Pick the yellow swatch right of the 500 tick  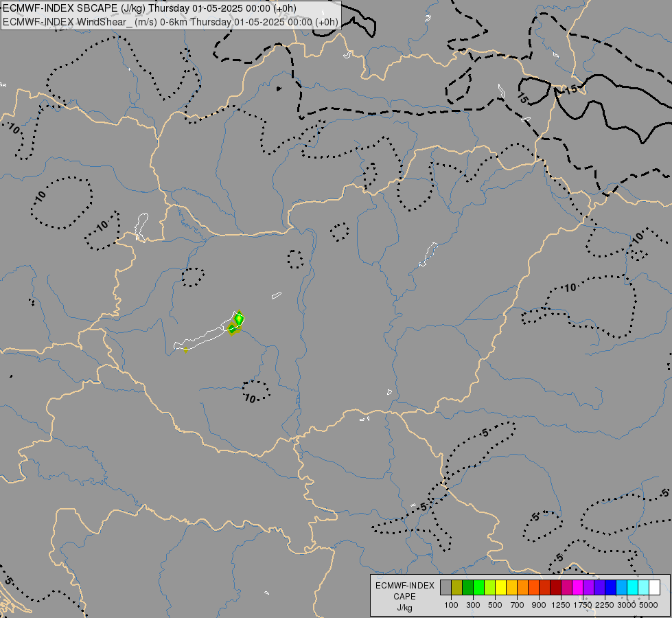pyautogui.click(x=500, y=588)
